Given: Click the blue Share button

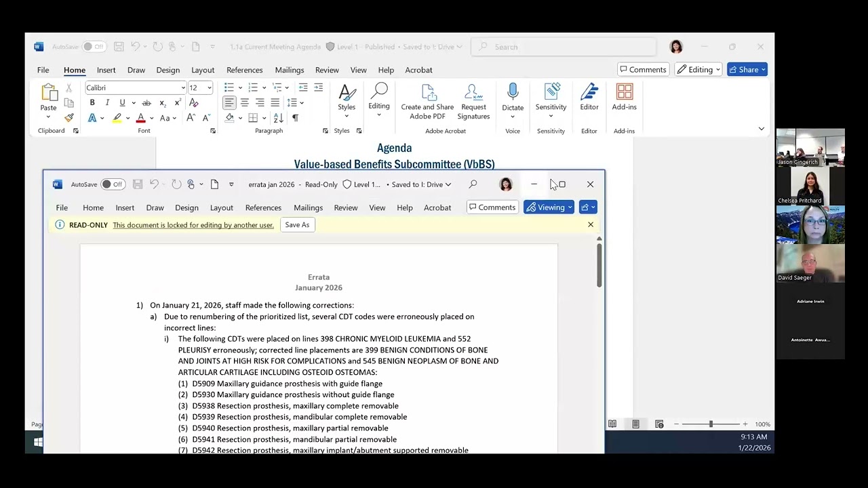Looking at the screenshot, I should (x=747, y=70).
